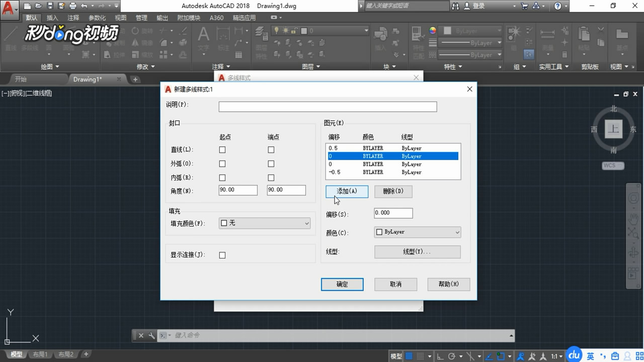644x362 pixels.
Task: Open the Insert ribbon tab
Action: click(52, 18)
